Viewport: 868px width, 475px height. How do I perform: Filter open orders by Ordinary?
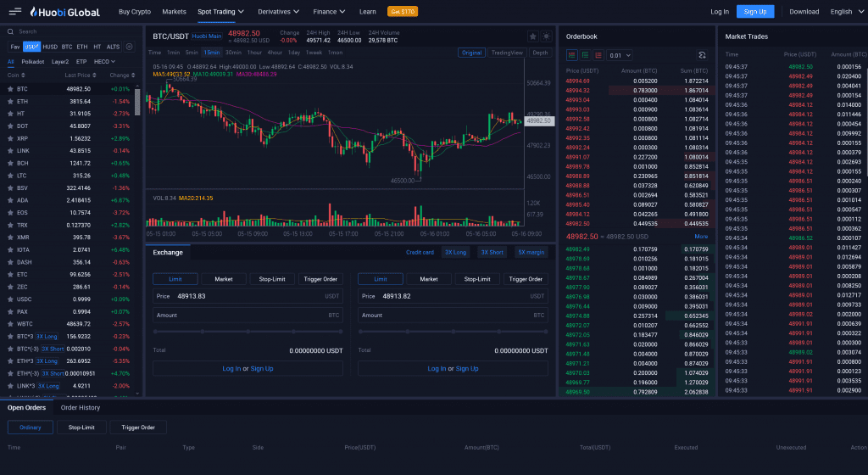[31, 427]
